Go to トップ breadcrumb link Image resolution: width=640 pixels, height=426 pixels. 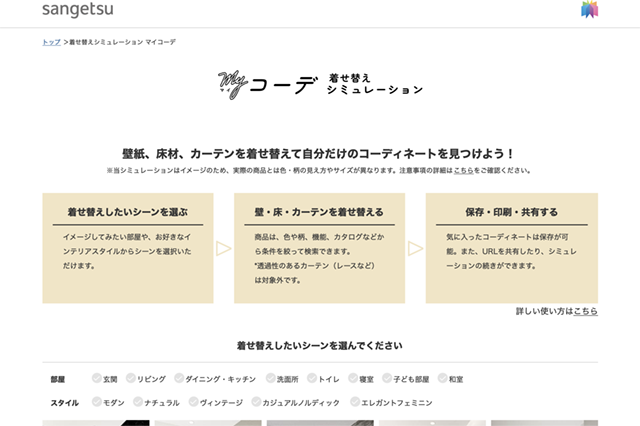(51, 42)
